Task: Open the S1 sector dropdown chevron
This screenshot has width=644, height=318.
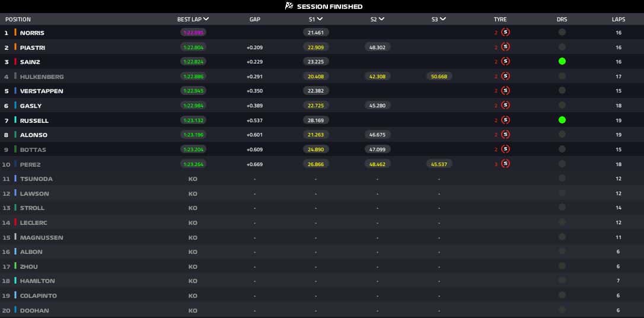Action: point(320,19)
